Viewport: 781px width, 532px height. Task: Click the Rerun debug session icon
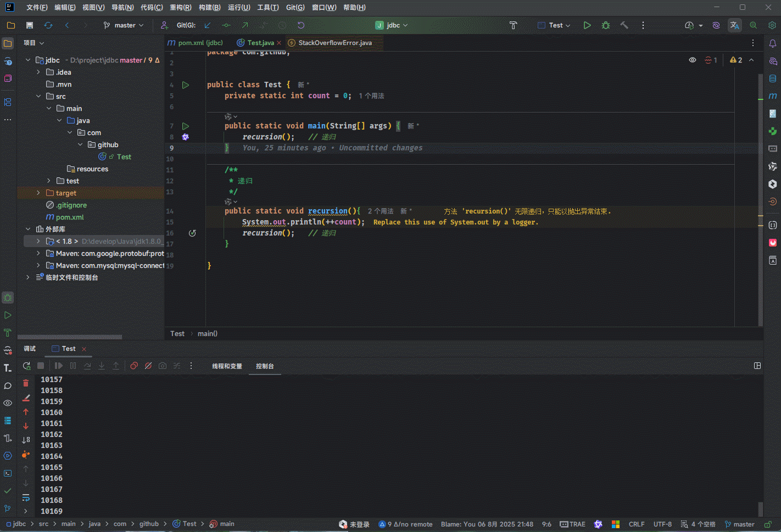point(26,366)
